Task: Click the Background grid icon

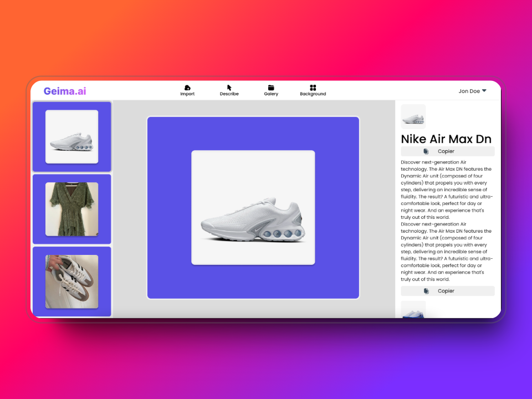Action: (x=313, y=88)
